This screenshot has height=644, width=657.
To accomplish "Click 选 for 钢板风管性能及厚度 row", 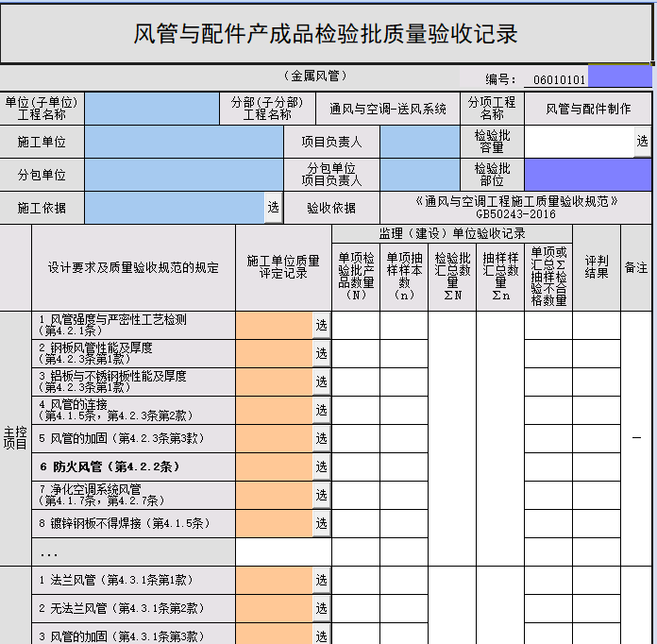I will [321, 353].
